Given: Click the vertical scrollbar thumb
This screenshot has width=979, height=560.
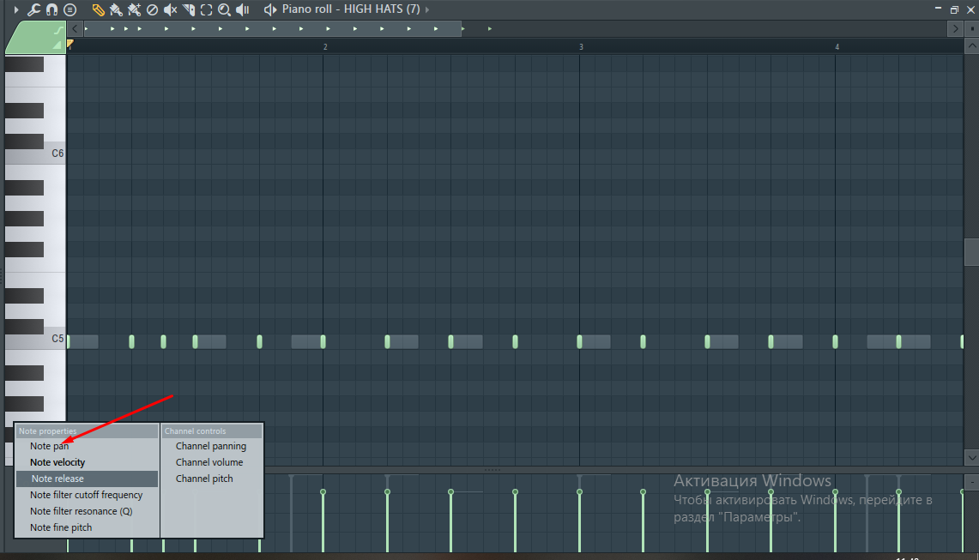Looking at the screenshot, I should point(971,251).
